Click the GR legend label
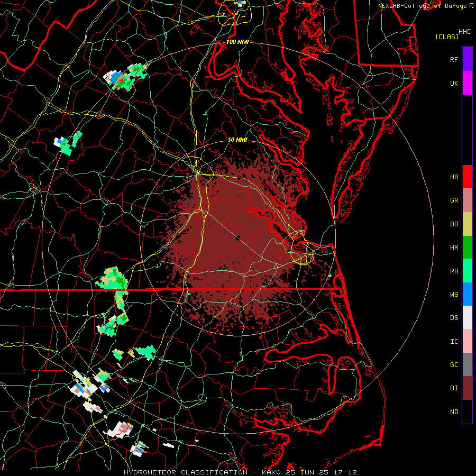 [454, 200]
